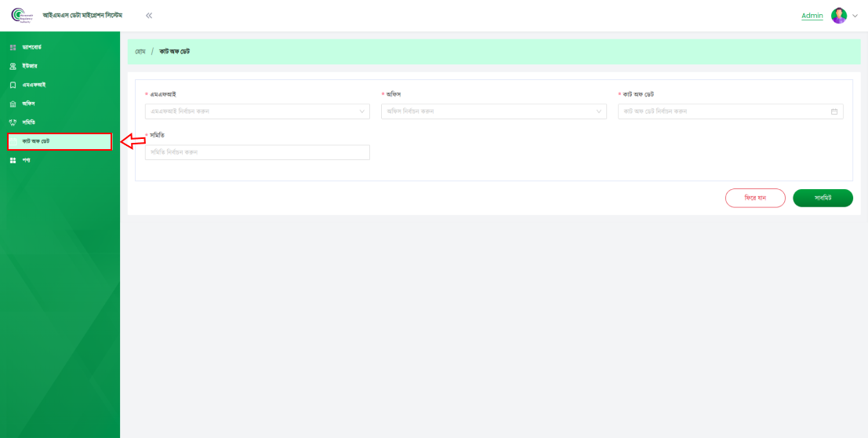Screen dimensions: 868x438
Task: Click the user (ইউজার) icon in sidebar
Action: click(13, 67)
